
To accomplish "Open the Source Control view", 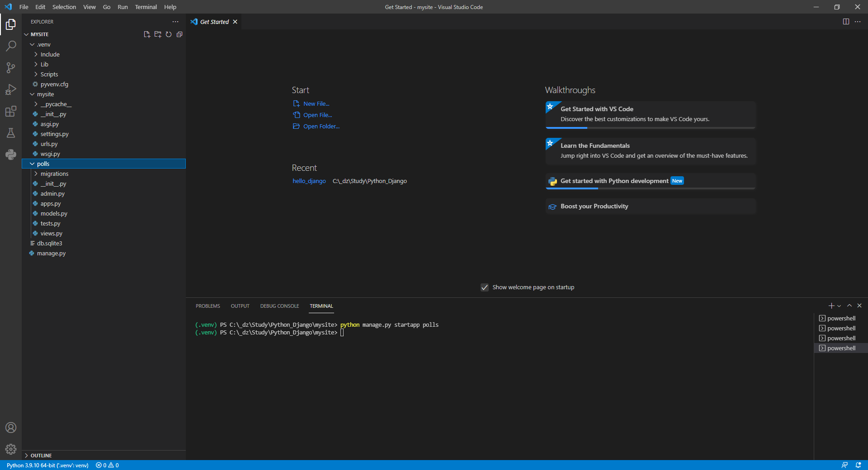I will point(11,68).
